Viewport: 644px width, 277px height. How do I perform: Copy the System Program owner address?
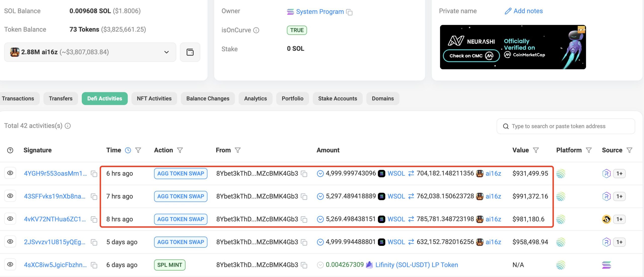[349, 12]
